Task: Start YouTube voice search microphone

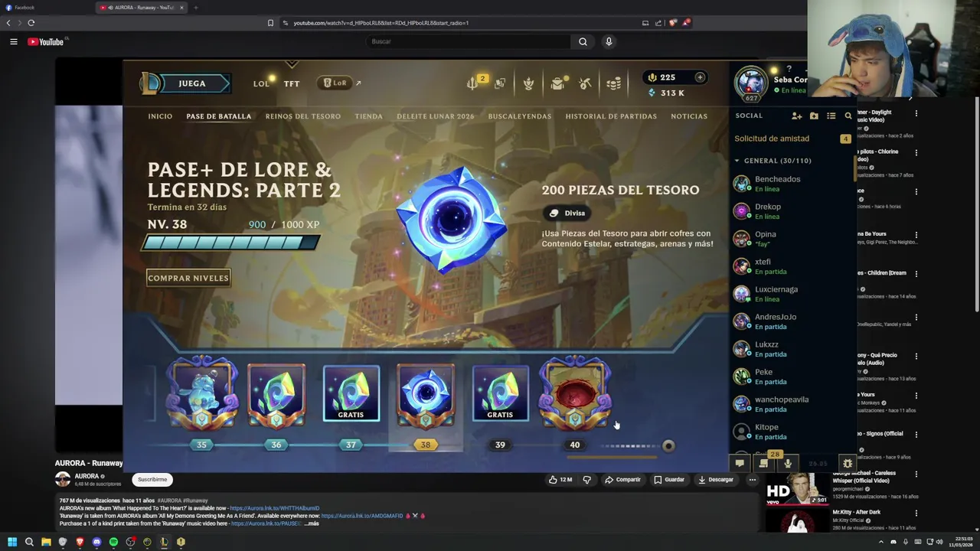Action: pos(609,41)
